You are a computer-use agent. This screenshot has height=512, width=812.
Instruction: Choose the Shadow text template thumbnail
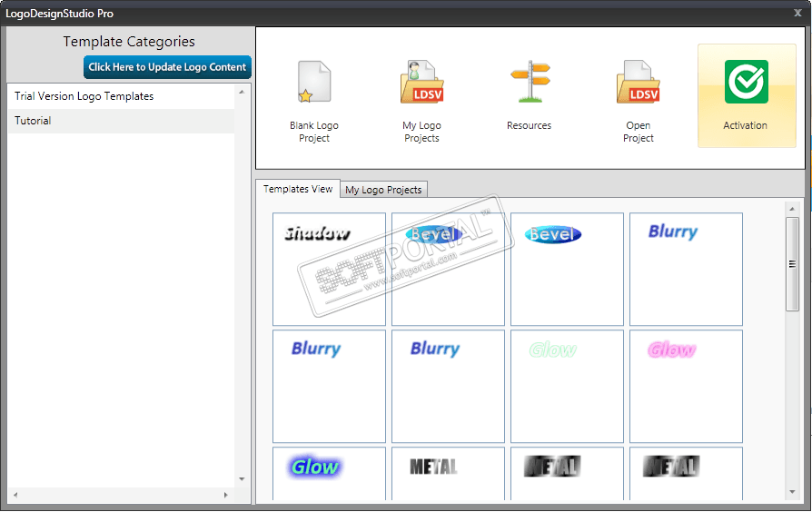tap(329, 270)
